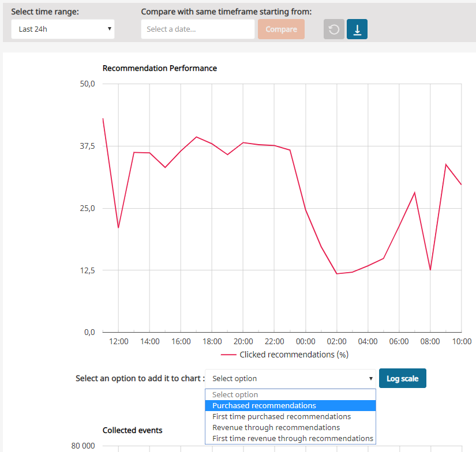Click the download icon button
Viewport: 476px width, 452px height.
tap(357, 29)
